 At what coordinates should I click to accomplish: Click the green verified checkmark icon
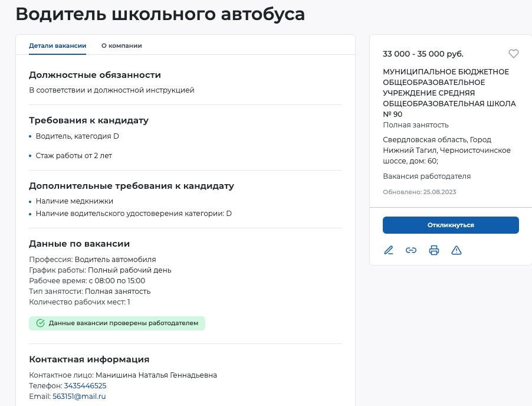click(x=41, y=323)
